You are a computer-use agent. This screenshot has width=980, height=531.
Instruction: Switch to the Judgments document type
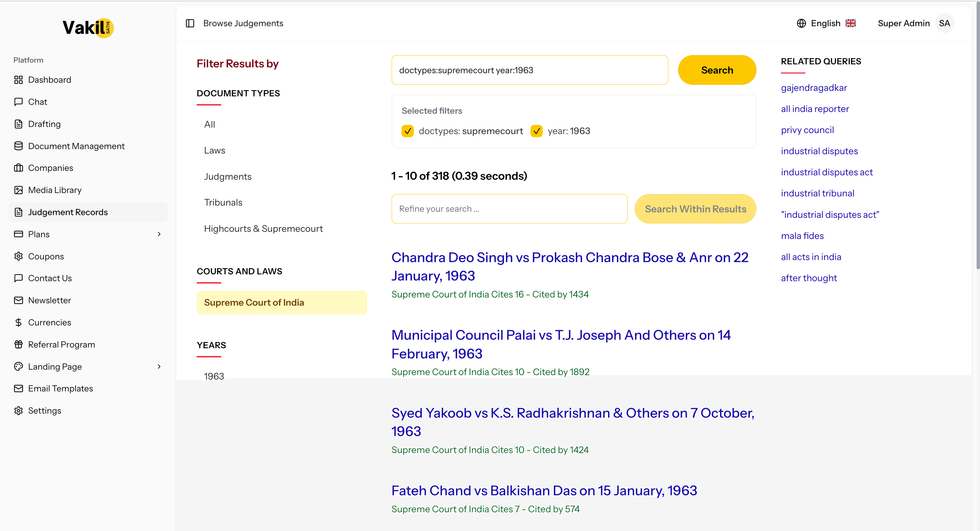(x=228, y=176)
